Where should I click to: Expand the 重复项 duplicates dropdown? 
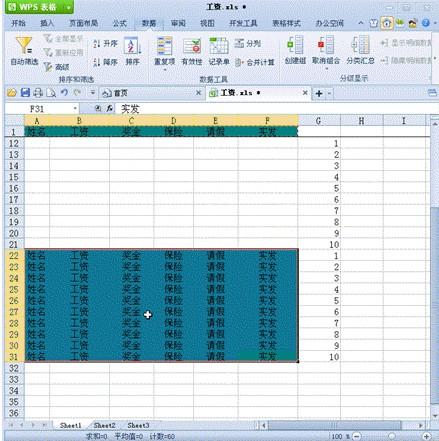coord(164,70)
